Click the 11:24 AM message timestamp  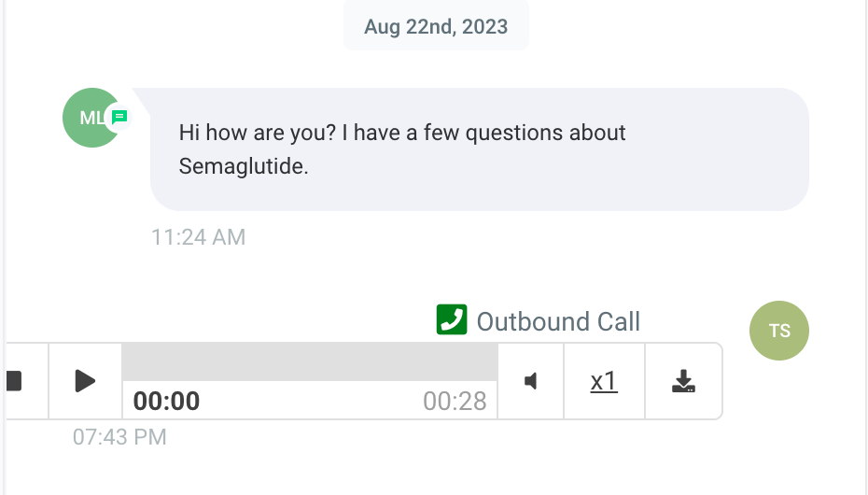tap(198, 237)
